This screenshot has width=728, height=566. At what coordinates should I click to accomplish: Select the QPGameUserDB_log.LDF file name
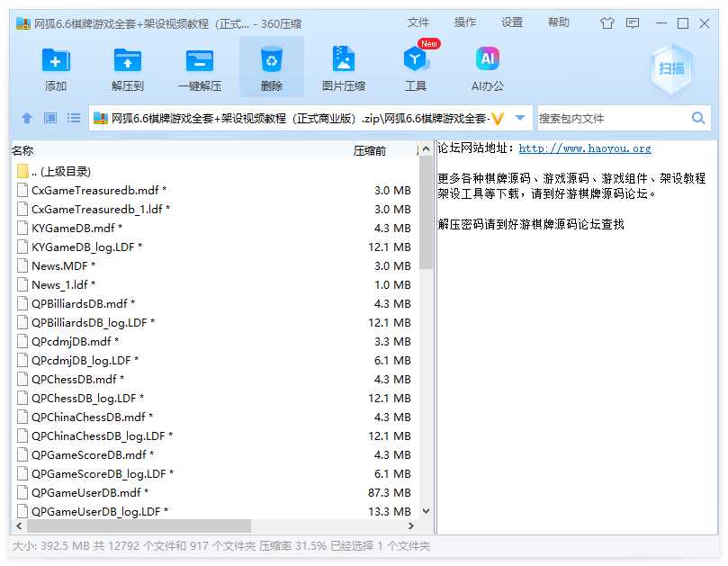tap(99, 511)
